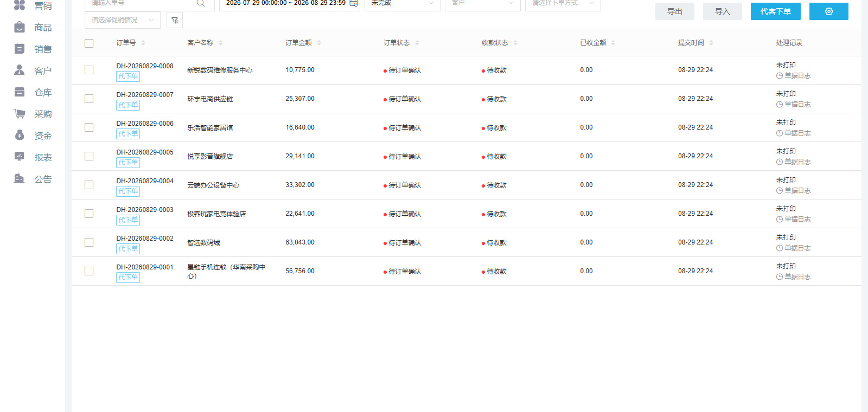Open the 资金 funds money-bag icon
The image size is (868, 412).
[x=20, y=136]
